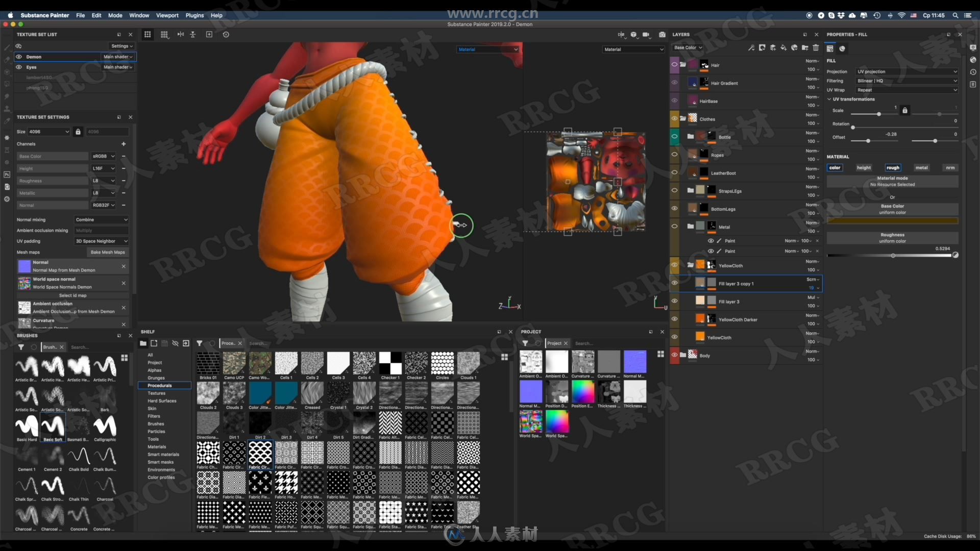Open the Plugins menu
The image size is (980, 551).
click(x=194, y=15)
